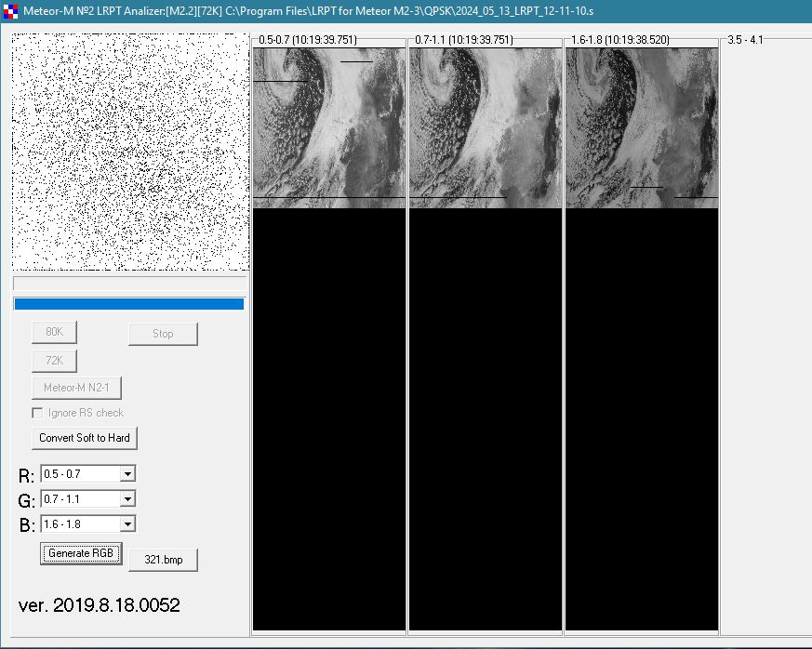Click the Meteor-M N2-1 button
812x649 pixels.
pyautogui.click(x=77, y=388)
